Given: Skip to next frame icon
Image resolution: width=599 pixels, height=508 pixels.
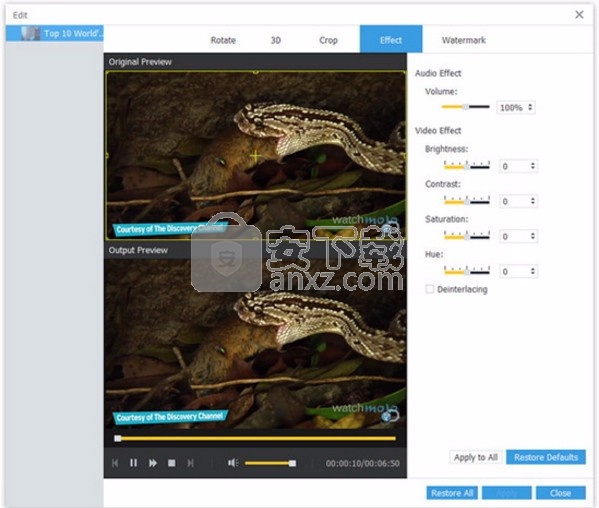Looking at the screenshot, I should pos(190,463).
